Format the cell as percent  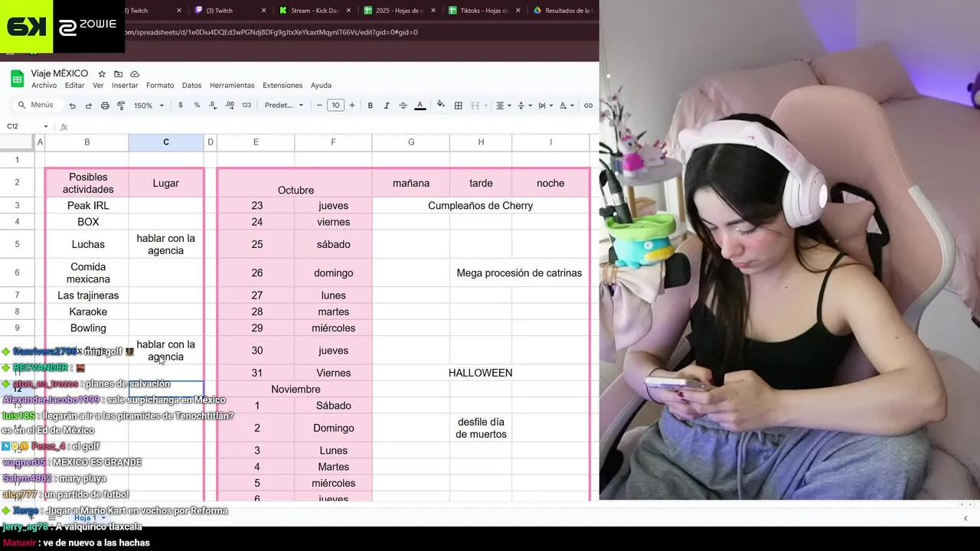[197, 106]
